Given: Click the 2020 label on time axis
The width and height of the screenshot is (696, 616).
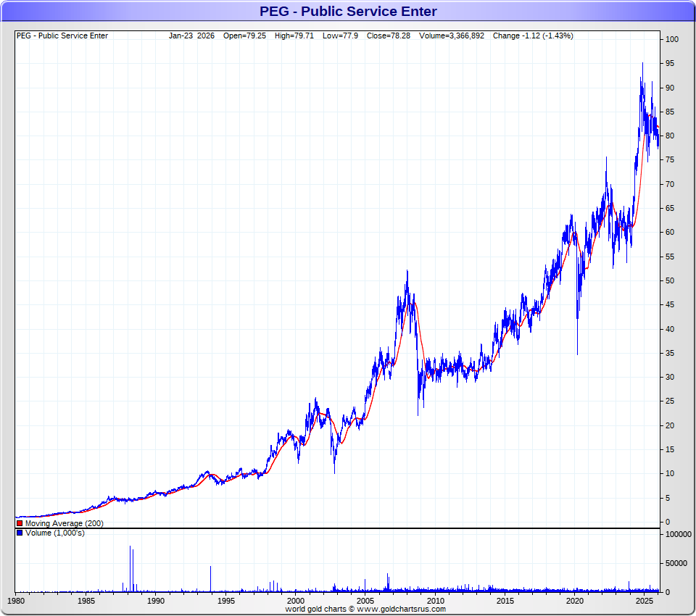Looking at the screenshot, I should click(574, 601).
